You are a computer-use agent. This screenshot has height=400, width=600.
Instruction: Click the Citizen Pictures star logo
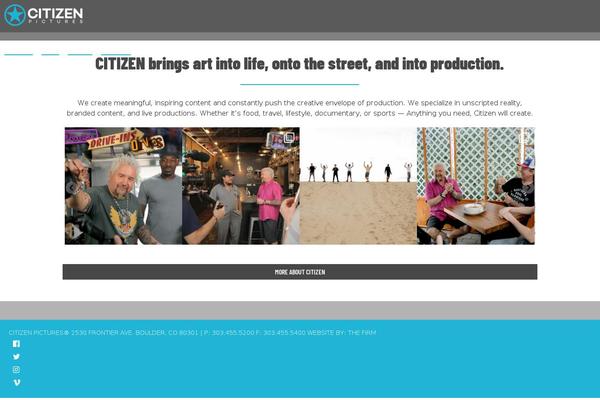pyautogui.click(x=43, y=15)
